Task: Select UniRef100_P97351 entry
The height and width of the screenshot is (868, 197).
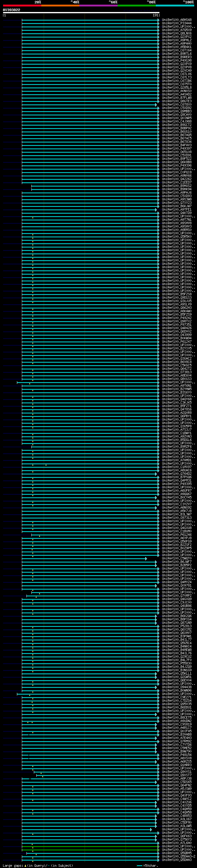Action: pos(177,325)
